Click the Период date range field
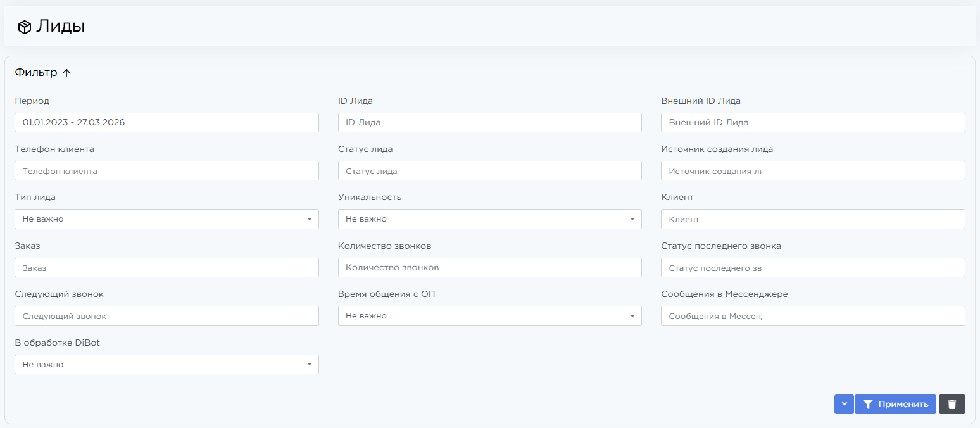 click(x=166, y=122)
